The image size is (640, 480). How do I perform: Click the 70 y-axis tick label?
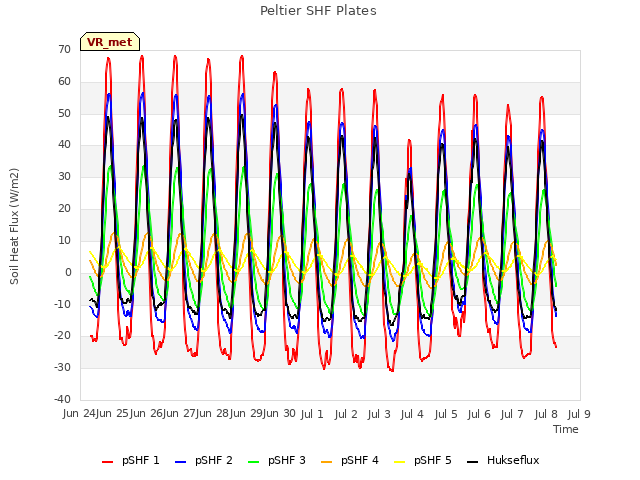tap(64, 50)
